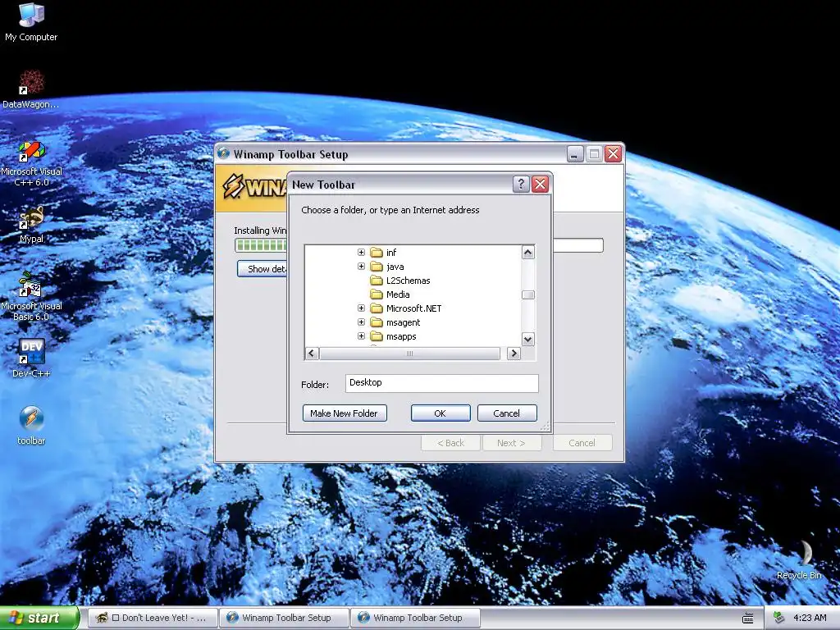Click scroll up arrow in folder tree
The height and width of the screenshot is (630, 840).
[527, 253]
